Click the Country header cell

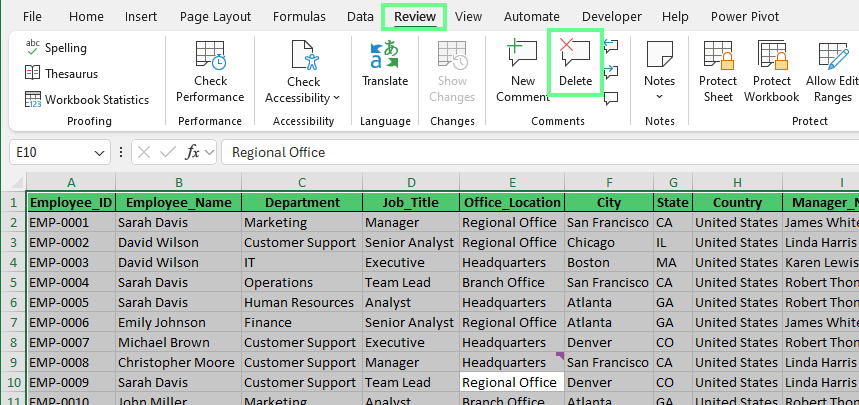737,202
